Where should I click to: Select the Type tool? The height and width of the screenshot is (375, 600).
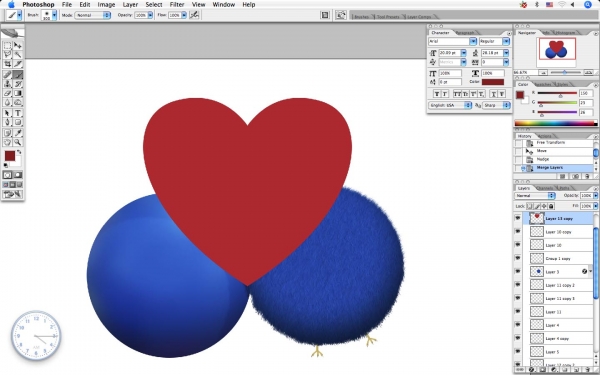(x=18, y=113)
